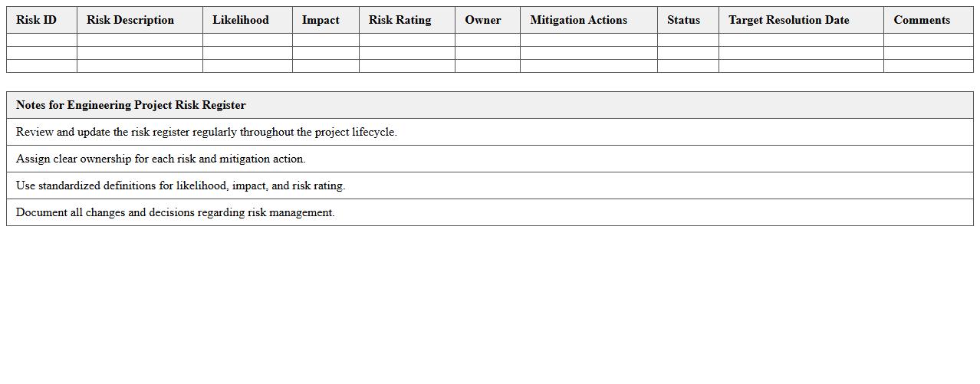This screenshot has width=980, height=384.
Task: Click the note about documenting all changes
Action: click(x=176, y=212)
